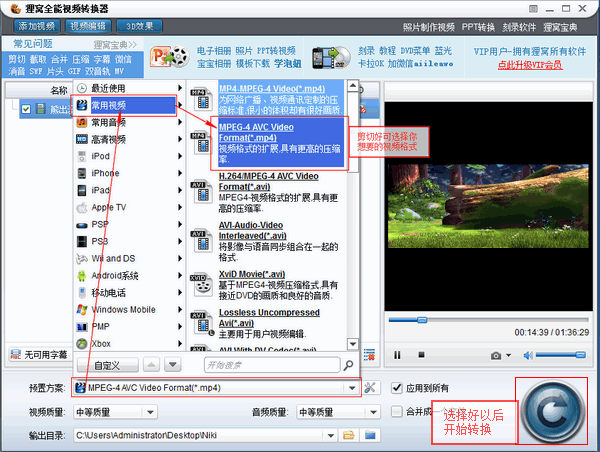The image size is (600, 452).
Task: Open 照片制作视频 in the top bar
Action: 429,28
